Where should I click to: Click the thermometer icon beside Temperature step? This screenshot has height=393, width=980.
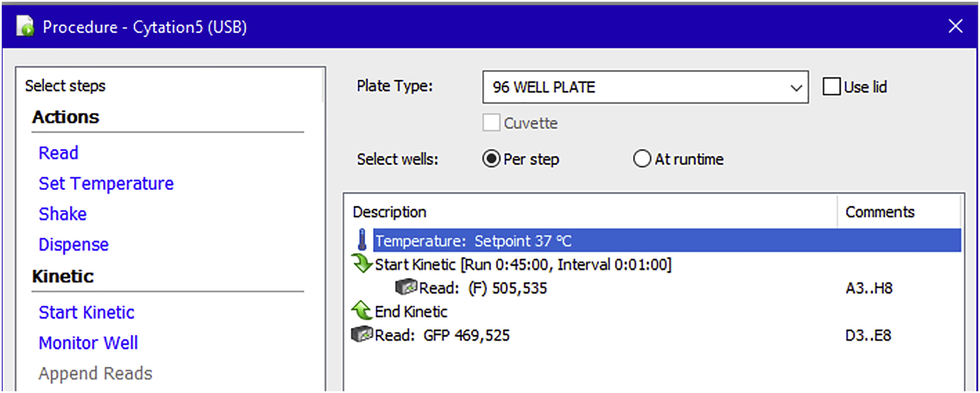click(362, 240)
